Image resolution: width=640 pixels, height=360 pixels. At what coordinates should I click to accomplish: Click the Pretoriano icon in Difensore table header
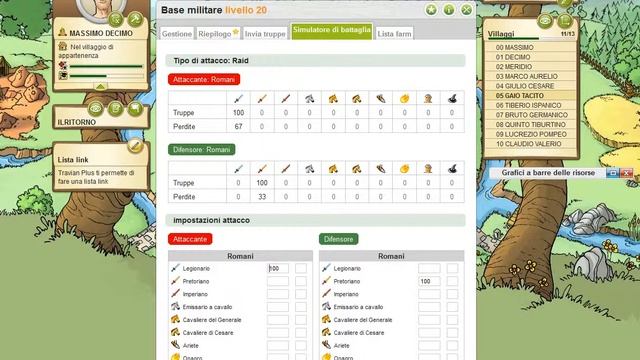[262, 169]
